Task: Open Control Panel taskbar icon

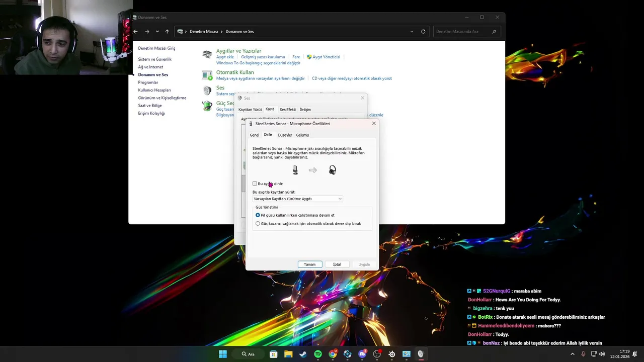Action: click(x=407, y=354)
